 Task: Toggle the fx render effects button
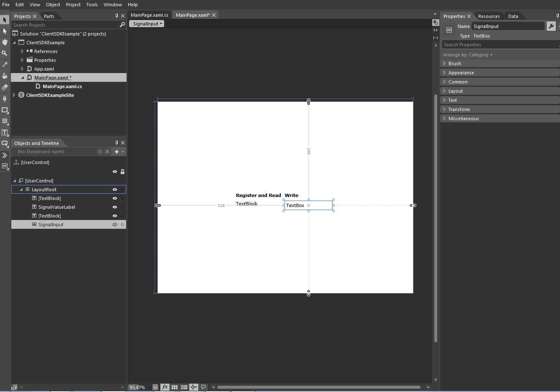tap(165, 387)
